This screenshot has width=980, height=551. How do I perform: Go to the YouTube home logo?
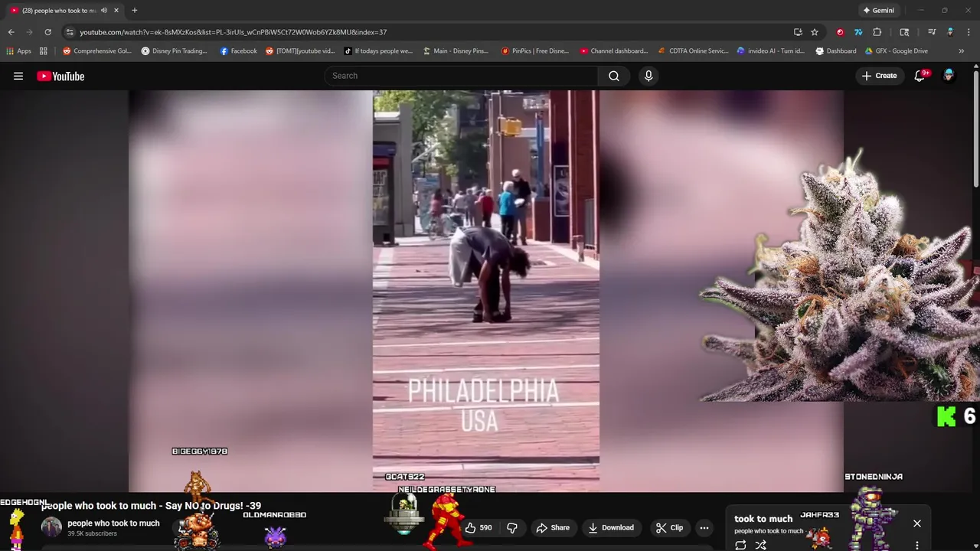click(60, 76)
